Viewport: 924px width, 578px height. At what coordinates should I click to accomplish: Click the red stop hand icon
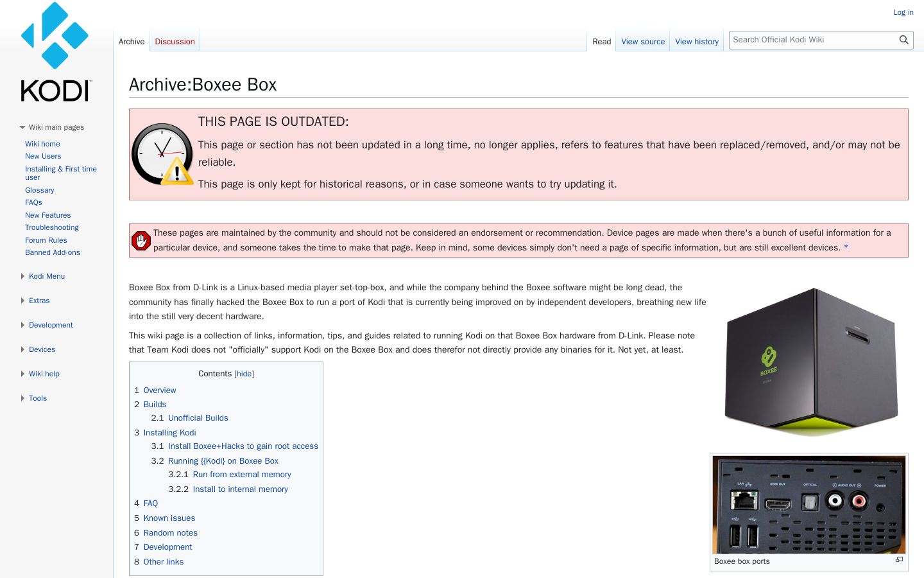(x=141, y=240)
